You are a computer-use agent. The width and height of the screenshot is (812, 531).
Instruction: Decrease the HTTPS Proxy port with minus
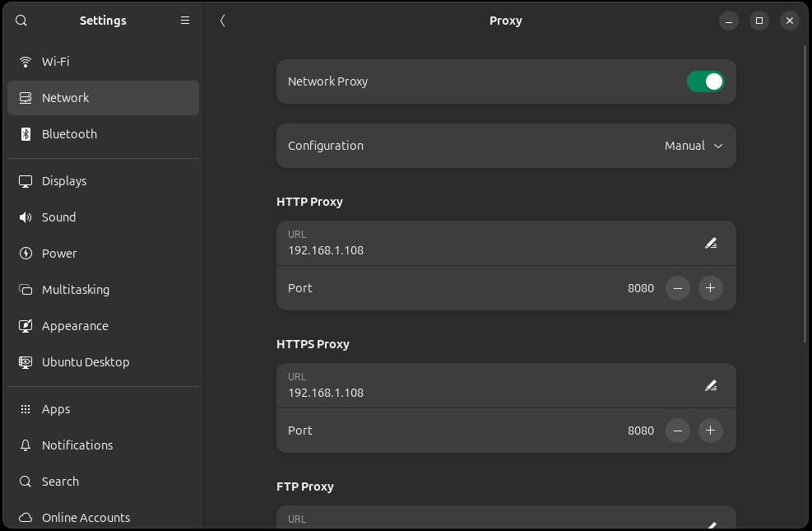point(677,431)
